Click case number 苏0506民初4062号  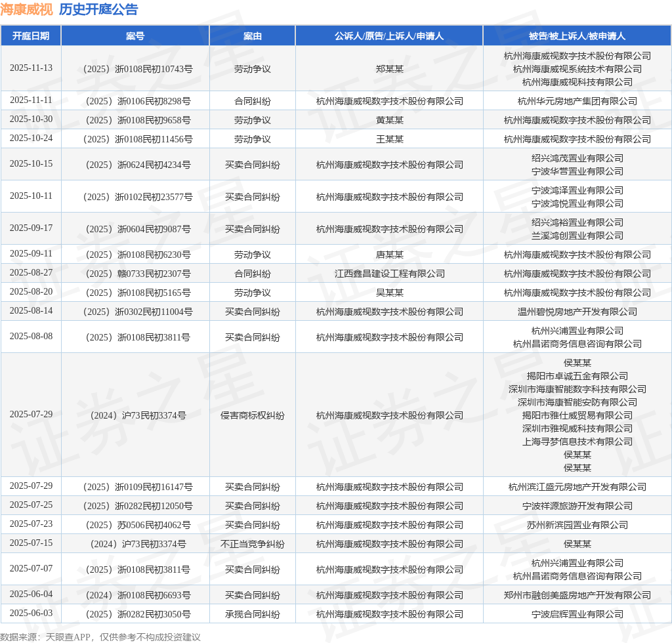(x=138, y=525)
